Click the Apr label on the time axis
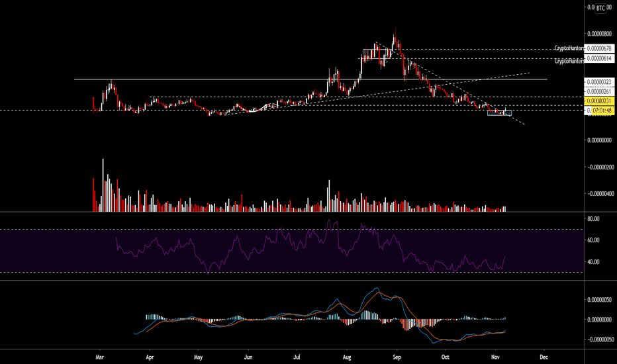The height and width of the screenshot is (364, 617). pos(150,357)
